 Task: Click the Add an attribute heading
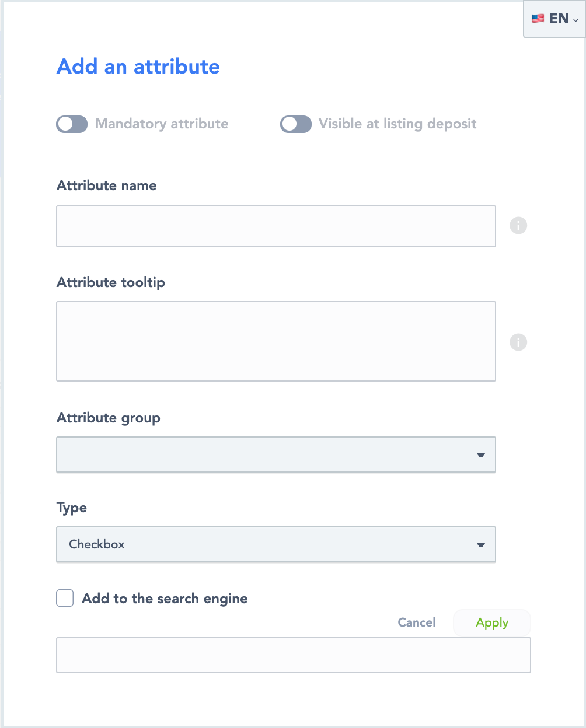pyautogui.click(x=138, y=66)
